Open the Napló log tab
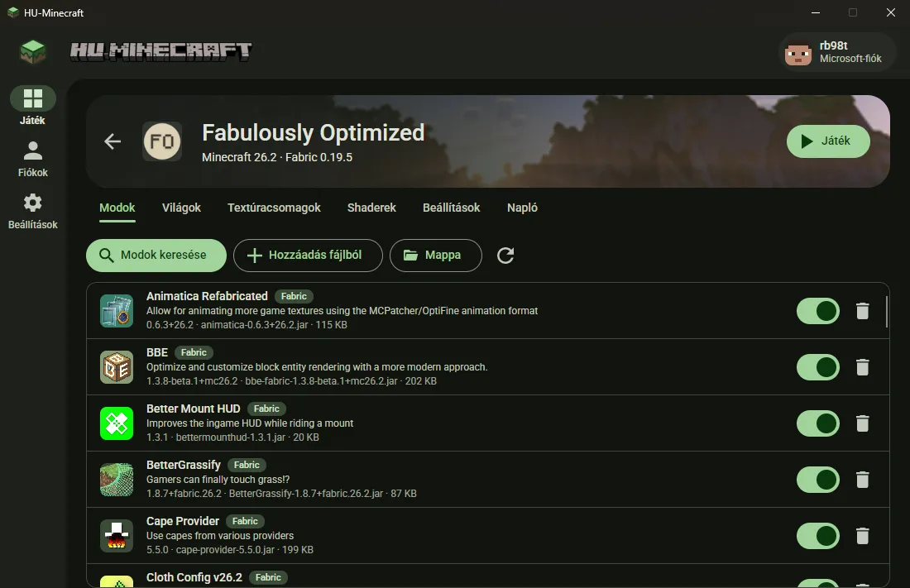Viewport: 910px width, 588px height. [x=522, y=208]
